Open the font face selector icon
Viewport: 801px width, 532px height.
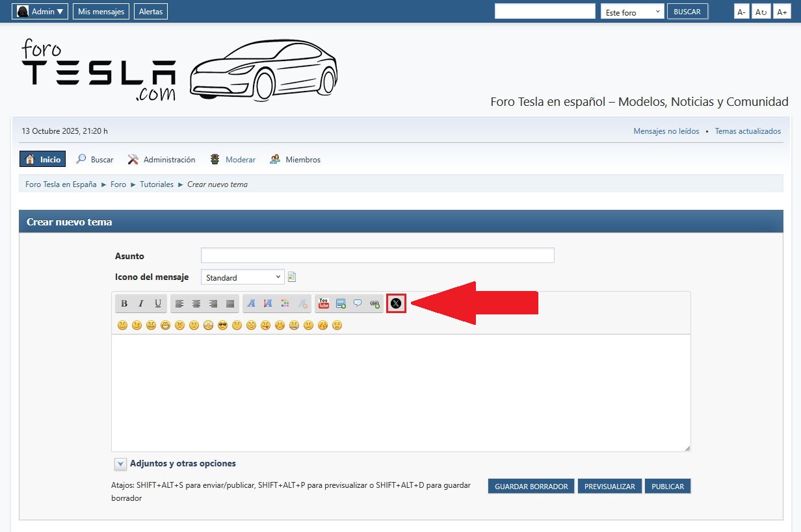pos(251,303)
